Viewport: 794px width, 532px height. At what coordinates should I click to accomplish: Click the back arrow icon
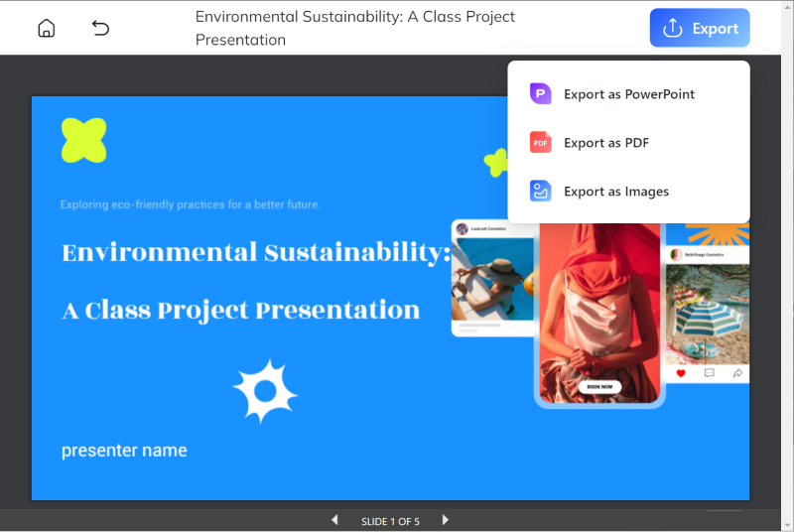(100, 28)
